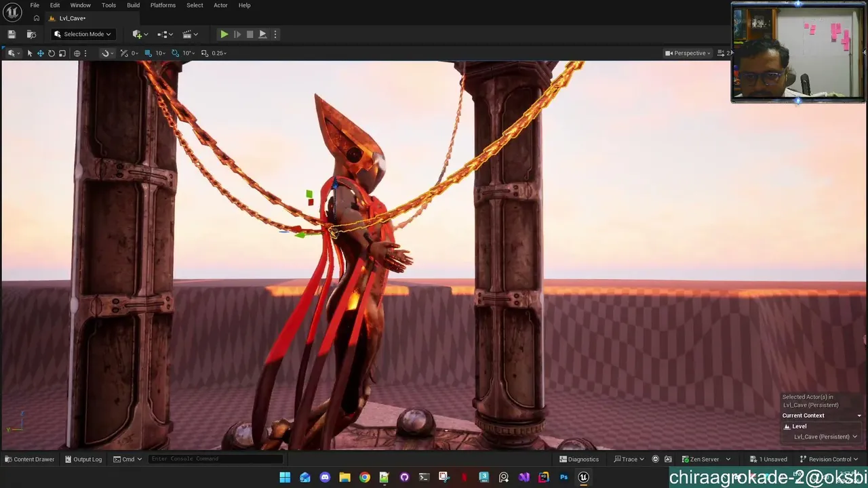Viewport: 868px width, 488px height.
Task: Open Browse in Content Browser icon
Action: (x=31, y=34)
